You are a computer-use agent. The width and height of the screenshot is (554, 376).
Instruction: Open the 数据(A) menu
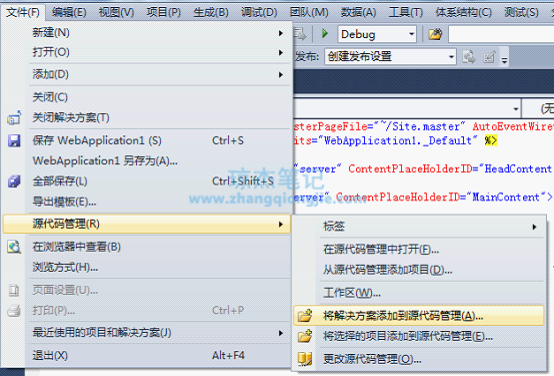coord(358,13)
